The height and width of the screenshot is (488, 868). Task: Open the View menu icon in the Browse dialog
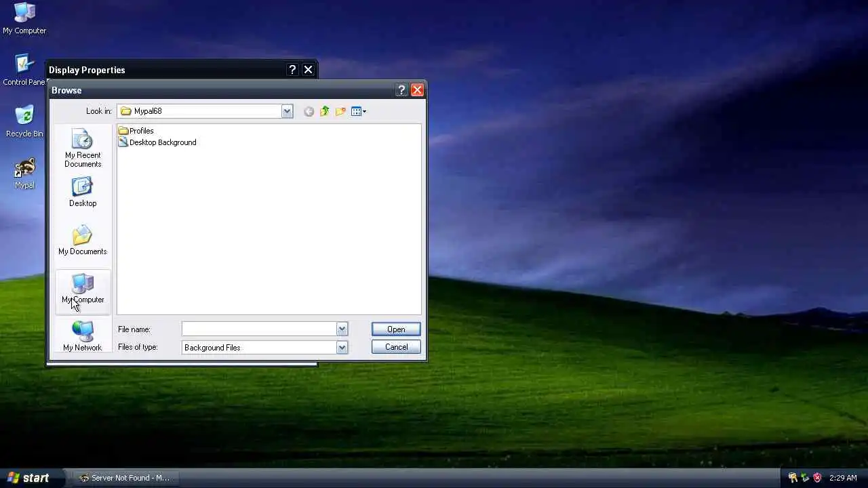pos(359,111)
